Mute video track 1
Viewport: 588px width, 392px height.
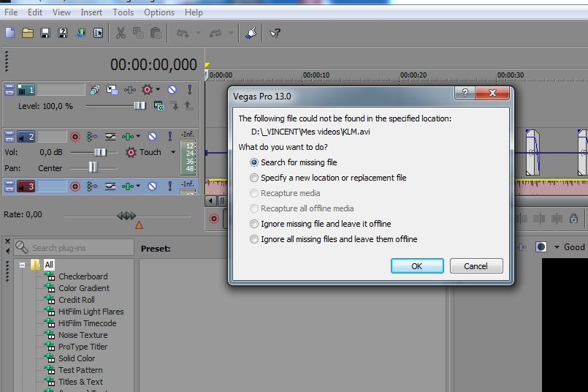click(x=172, y=90)
